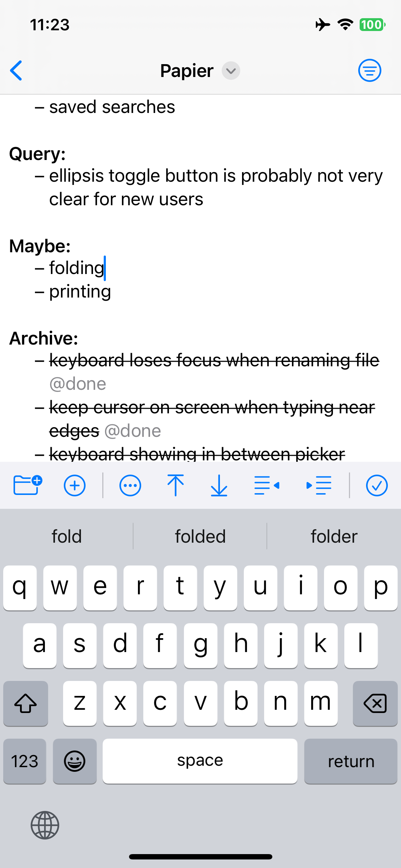Go back using the blue chevron
This screenshot has width=401, height=868.
16,70
